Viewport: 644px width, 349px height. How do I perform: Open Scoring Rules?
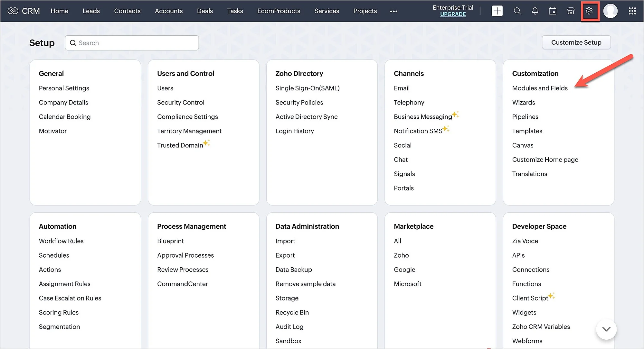pyautogui.click(x=59, y=312)
